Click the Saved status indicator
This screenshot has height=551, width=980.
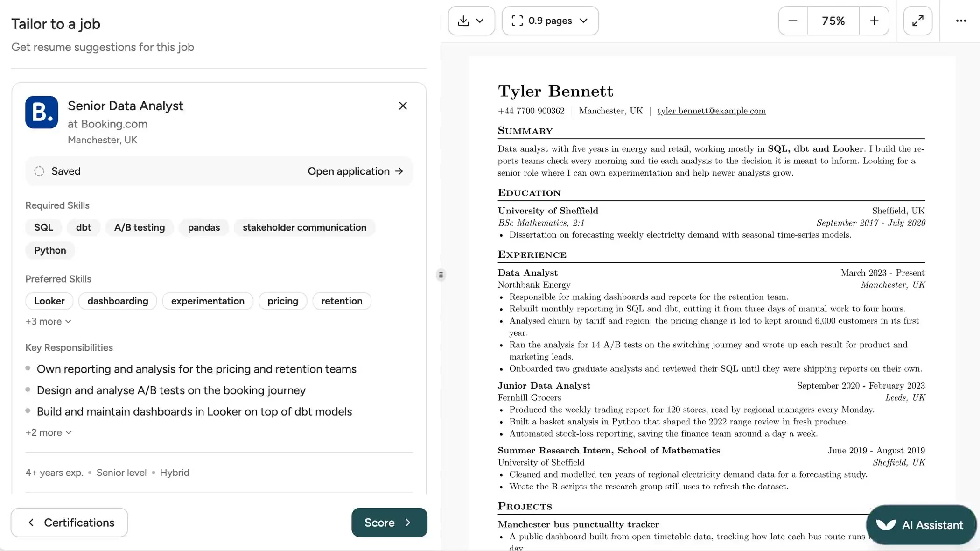(x=57, y=171)
